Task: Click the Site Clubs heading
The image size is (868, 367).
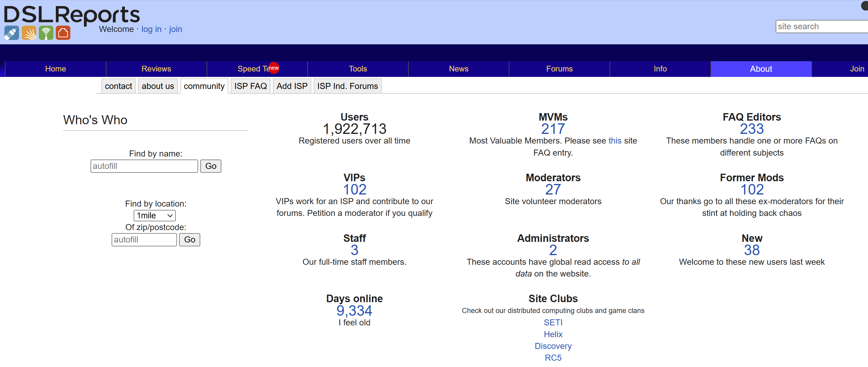Action: click(553, 299)
